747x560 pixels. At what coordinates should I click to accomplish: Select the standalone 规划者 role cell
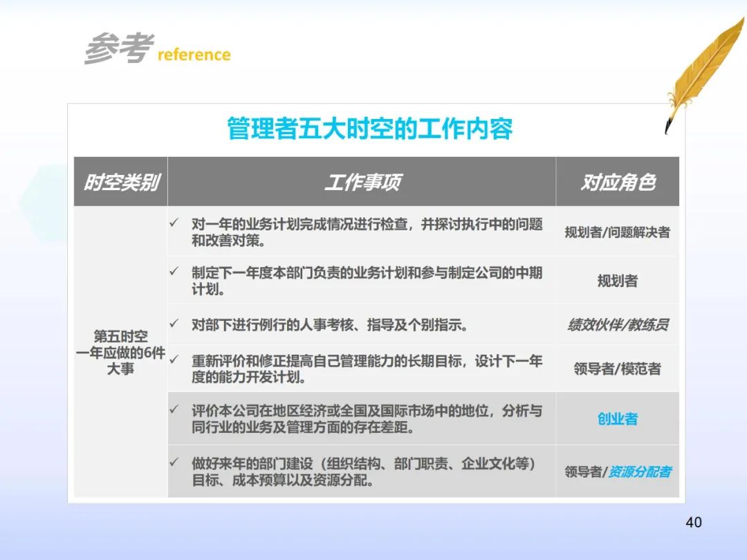618,281
